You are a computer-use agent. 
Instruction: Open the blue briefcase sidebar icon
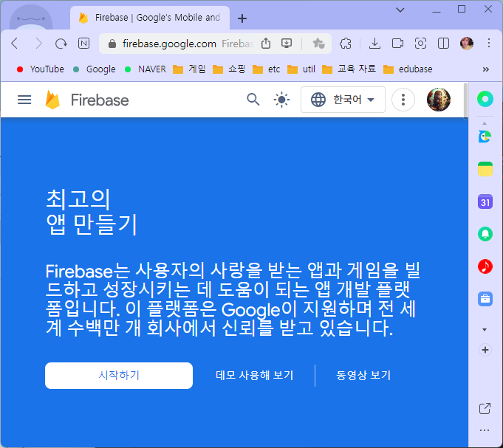(x=485, y=299)
